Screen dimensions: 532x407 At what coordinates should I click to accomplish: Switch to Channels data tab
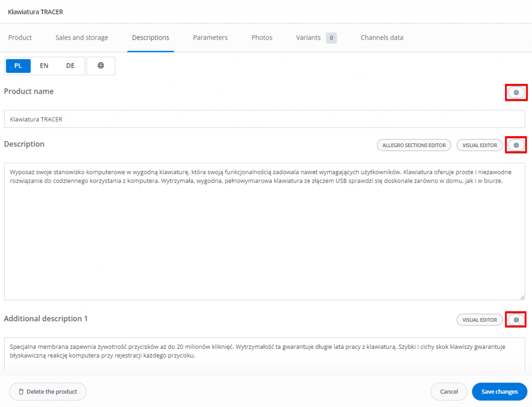382,37
